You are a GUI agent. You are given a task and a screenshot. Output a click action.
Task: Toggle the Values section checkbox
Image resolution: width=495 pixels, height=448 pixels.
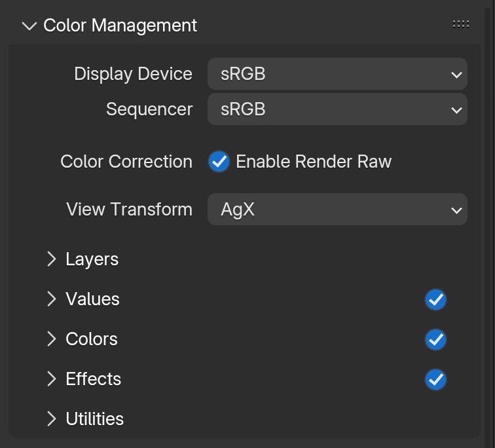tap(435, 300)
